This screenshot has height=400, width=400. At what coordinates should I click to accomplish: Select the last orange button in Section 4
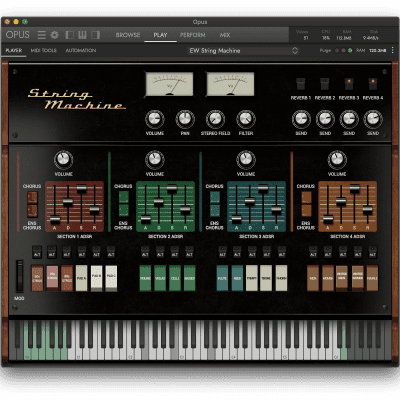(372, 278)
